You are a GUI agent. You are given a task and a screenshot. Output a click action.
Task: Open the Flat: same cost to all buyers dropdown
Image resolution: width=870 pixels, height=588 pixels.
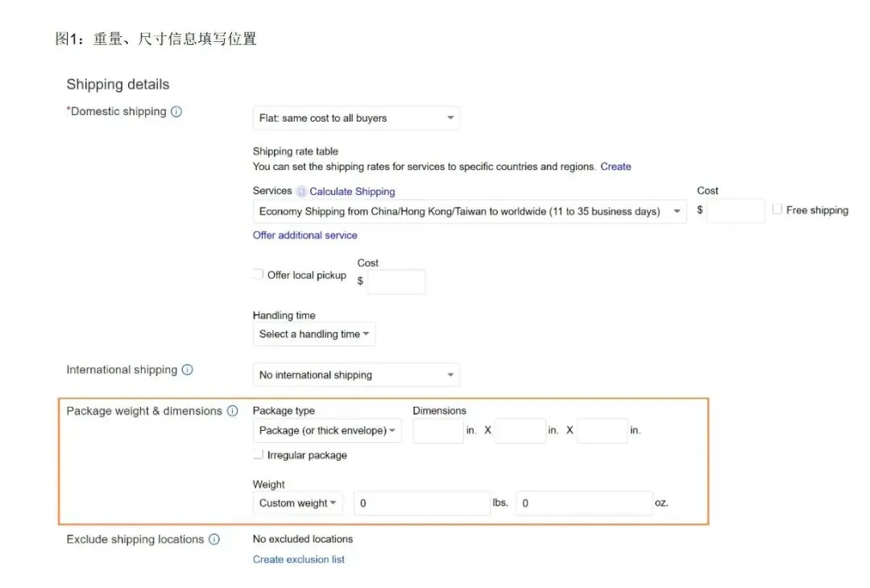click(356, 118)
